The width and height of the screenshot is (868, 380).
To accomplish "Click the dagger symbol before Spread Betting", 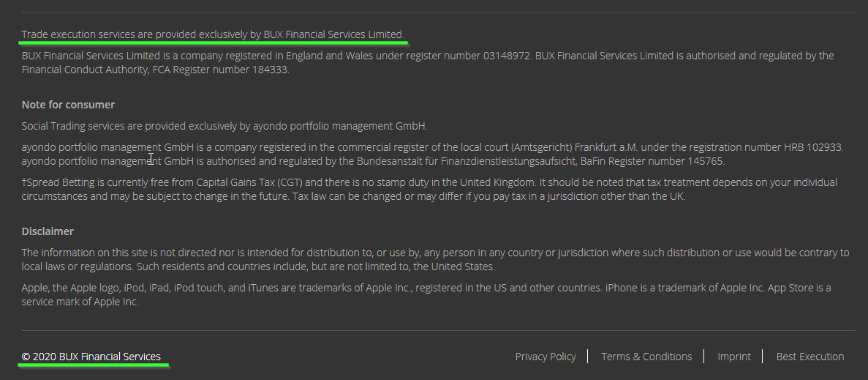I will [x=24, y=182].
